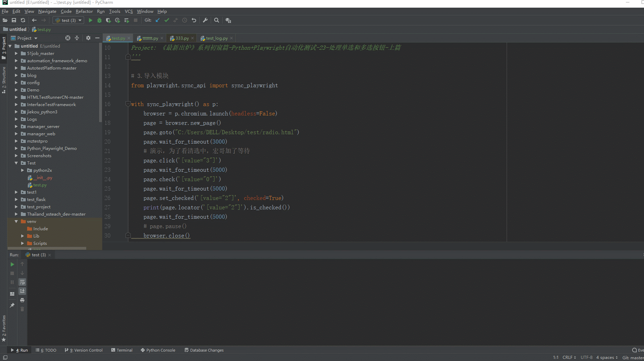The height and width of the screenshot is (361, 644).
Task: Open the Refactor menu
Action: (84, 11)
